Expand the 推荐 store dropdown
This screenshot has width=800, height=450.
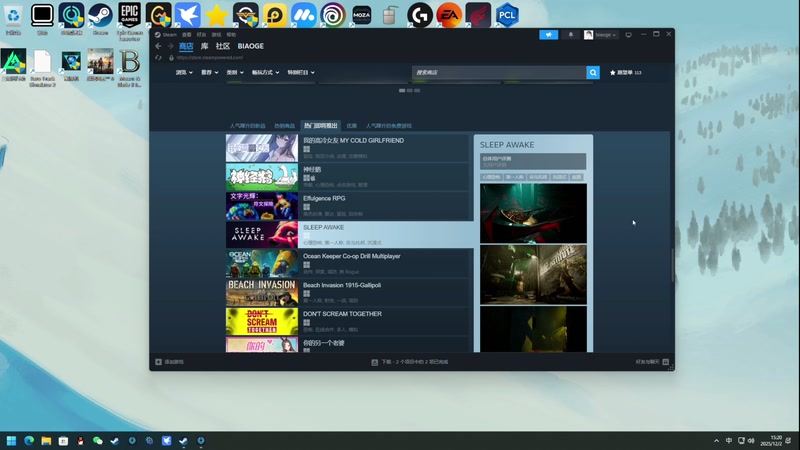[210, 72]
